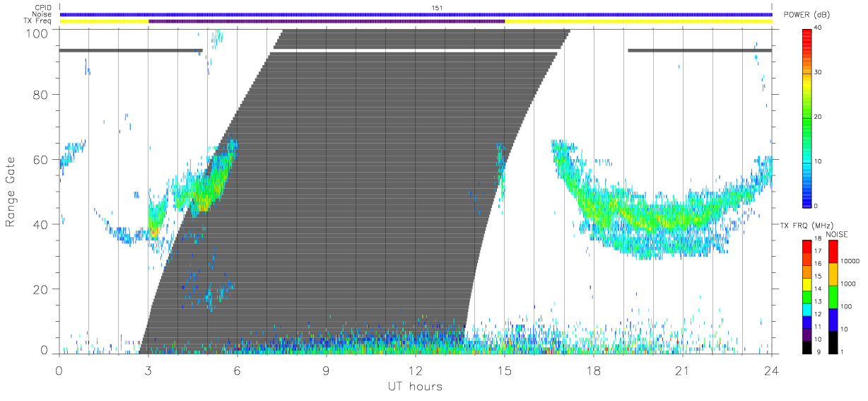
Task: Click the 21 tick on UT hours axis
Action: point(683,369)
